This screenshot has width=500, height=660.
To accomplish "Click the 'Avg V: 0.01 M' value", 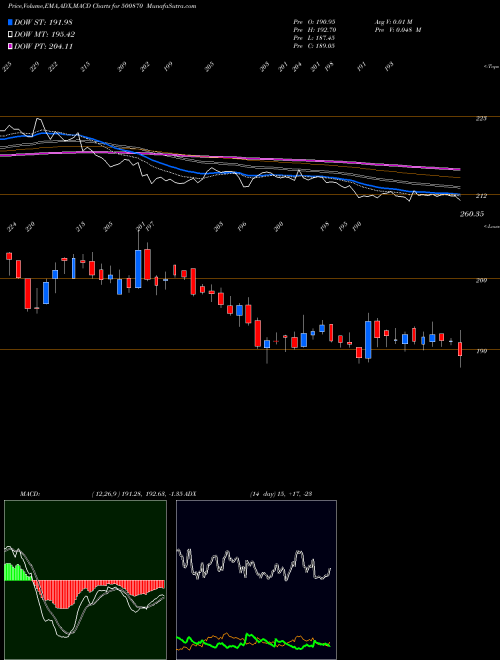I will 393,21.
